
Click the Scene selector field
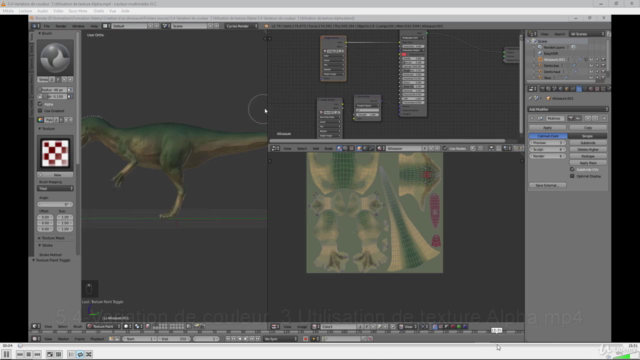pos(189,26)
